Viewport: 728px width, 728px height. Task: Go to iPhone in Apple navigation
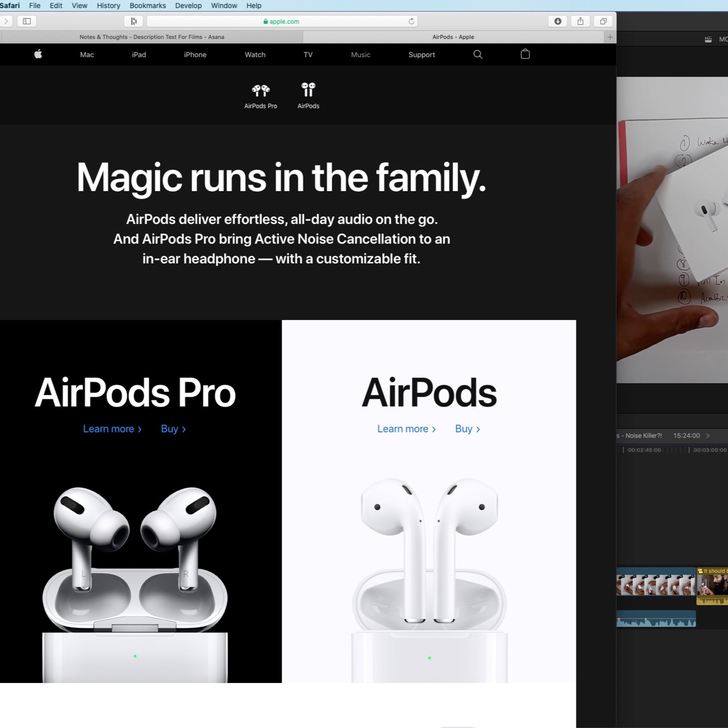point(195,55)
